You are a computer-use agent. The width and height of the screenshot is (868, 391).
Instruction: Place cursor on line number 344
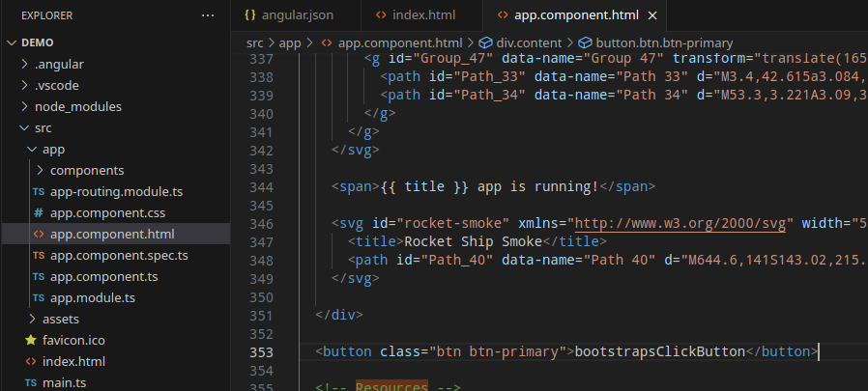tap(261, 186)
